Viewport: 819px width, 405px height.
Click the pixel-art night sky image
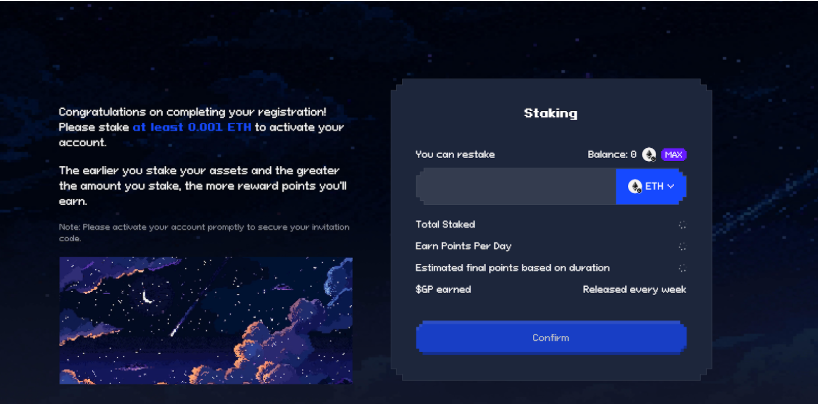pos(206,320)
